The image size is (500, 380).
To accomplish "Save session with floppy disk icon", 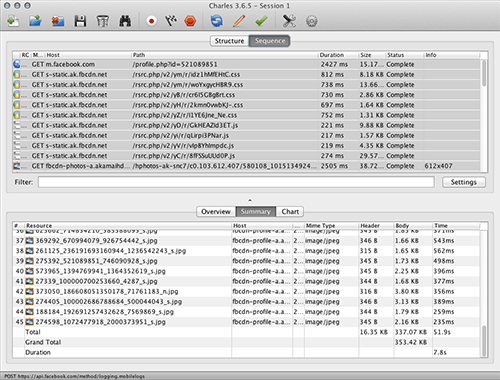I will pos(80,21).
